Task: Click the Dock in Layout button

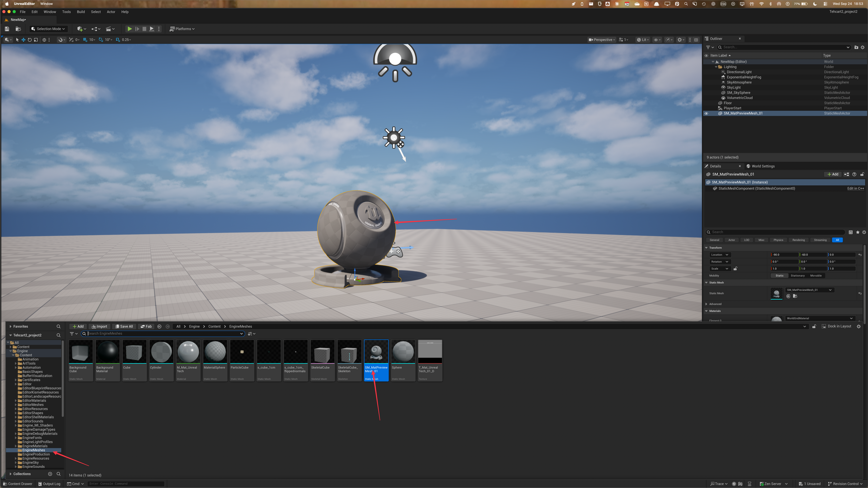Action: [836, 326]
